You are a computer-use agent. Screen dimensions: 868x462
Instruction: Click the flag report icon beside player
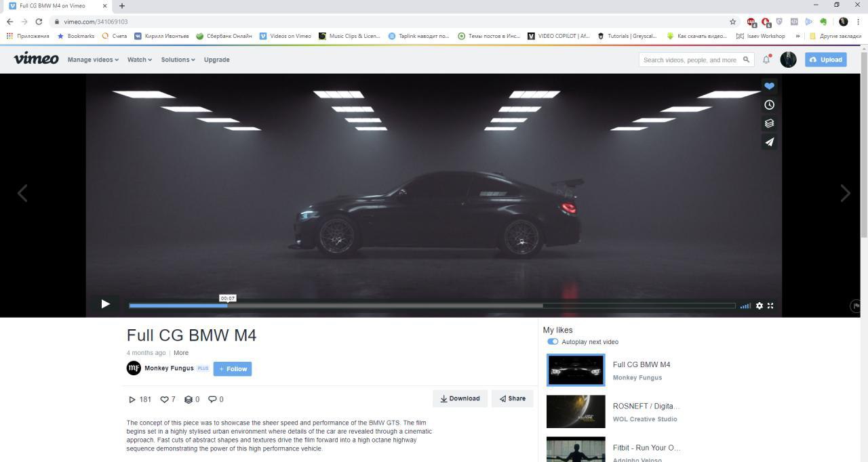855,306
